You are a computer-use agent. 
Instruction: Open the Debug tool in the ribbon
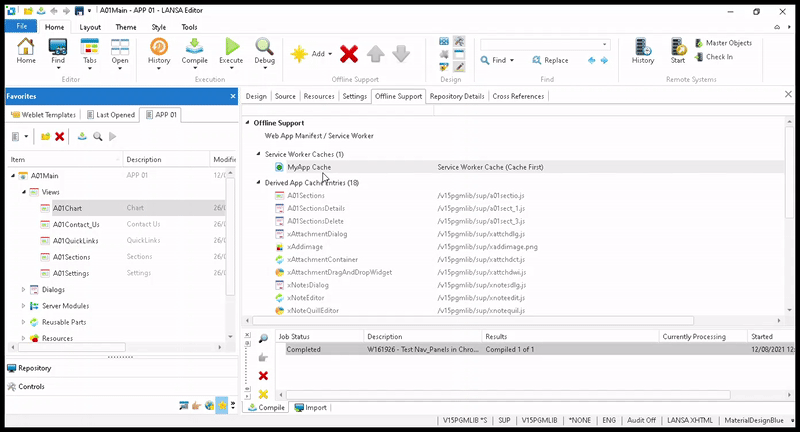[264, 49]
